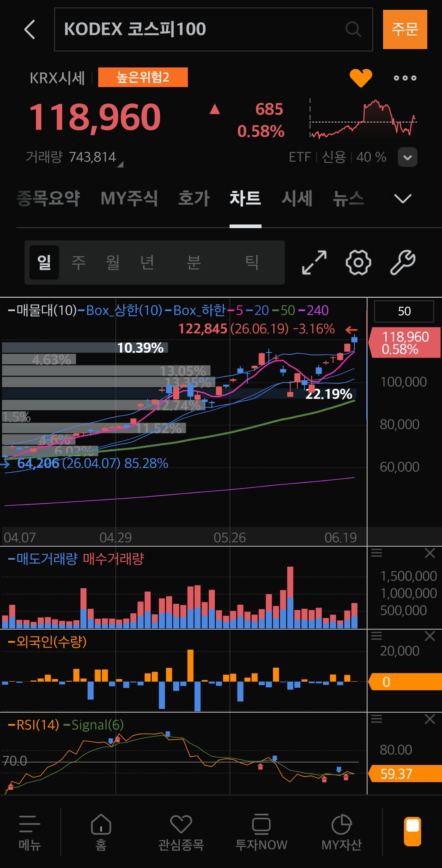Open MY자산 in the bottom navigation
Image resolution: width=442 pixels, height=868 pixels.
pyautogui.click(x=341, y=833)
